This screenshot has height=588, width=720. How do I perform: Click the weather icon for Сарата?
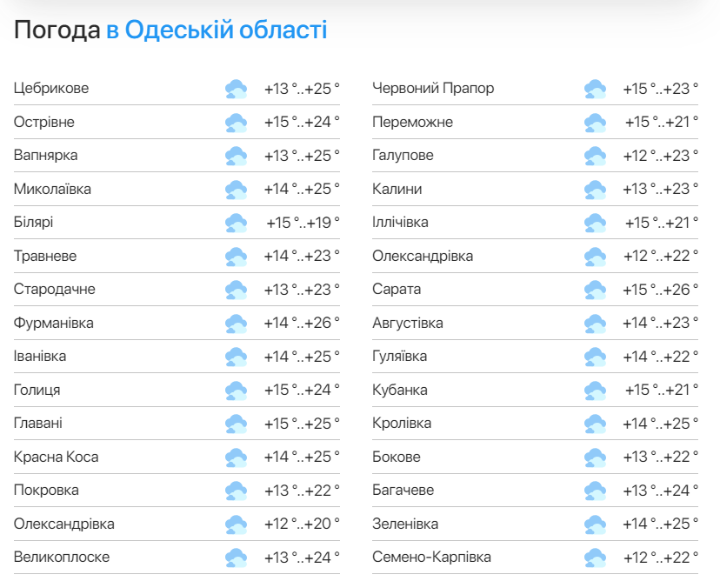point(595,290)
